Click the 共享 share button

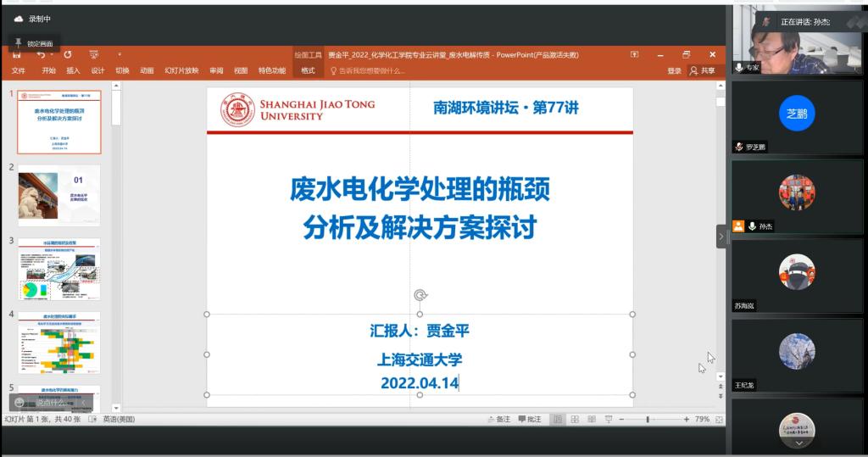pos(703,70)
